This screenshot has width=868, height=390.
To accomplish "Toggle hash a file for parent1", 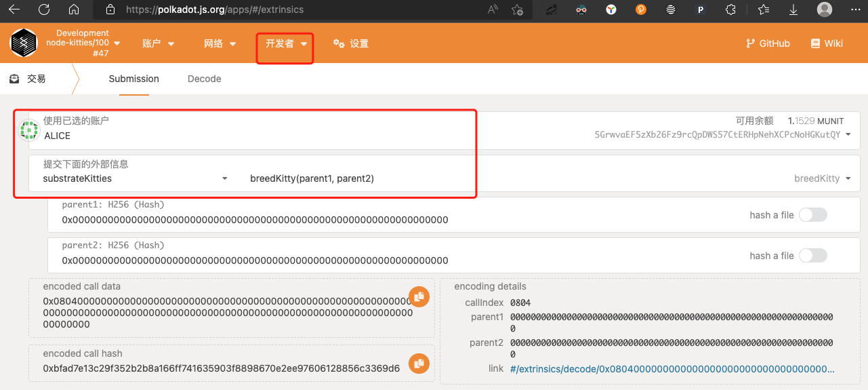I will (812, 215).
